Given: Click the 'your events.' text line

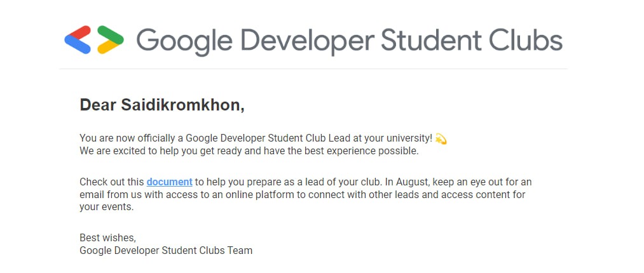Looking at the screenshot, I should click(x=107, y=208).
